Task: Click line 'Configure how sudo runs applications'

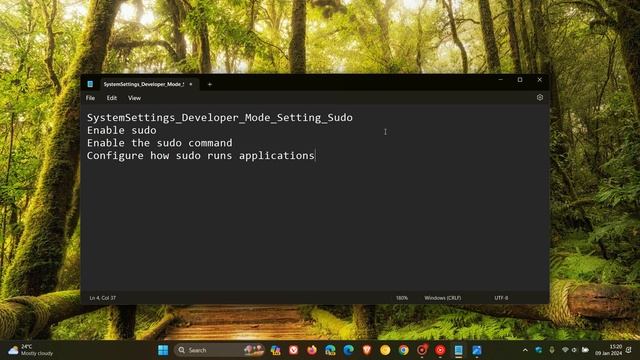Action: (200, 156)
